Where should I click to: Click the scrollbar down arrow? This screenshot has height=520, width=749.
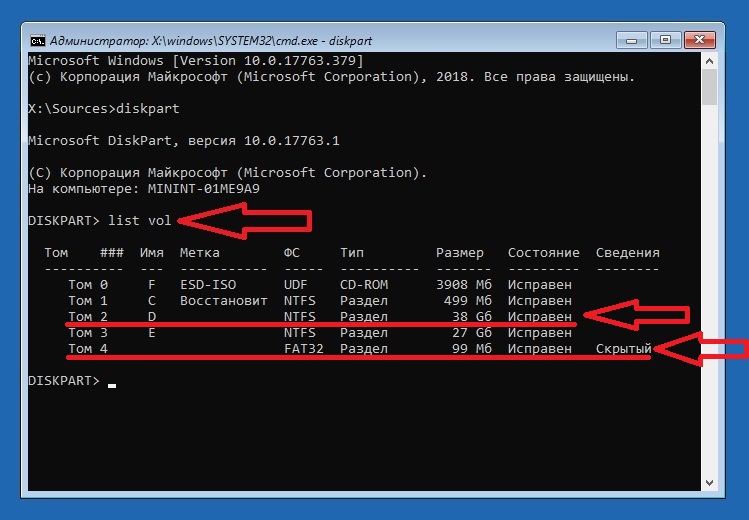pos(709,483)
